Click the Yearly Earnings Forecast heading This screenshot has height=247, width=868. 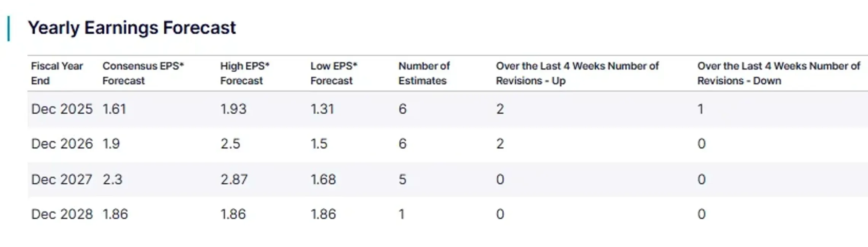pos(132,28)
